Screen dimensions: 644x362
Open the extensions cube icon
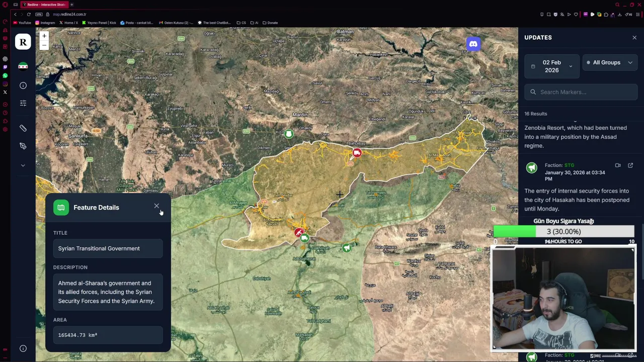(x=607, y=15)
